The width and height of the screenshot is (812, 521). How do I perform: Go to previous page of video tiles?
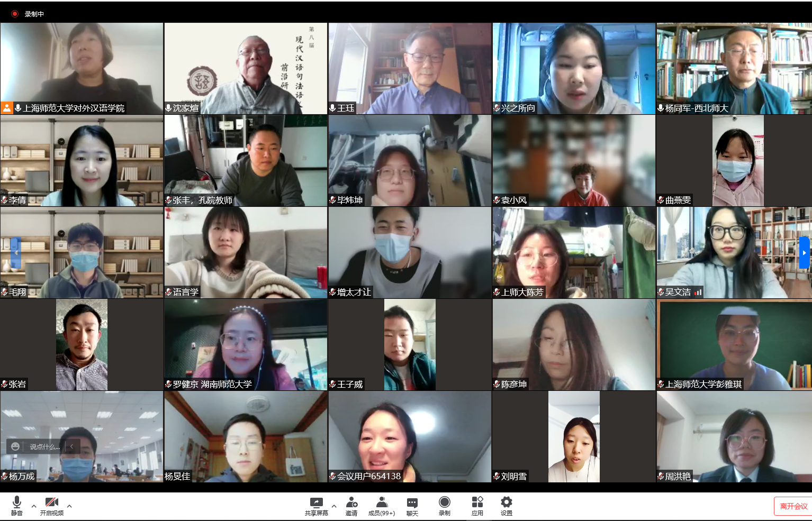coord(15,253)
